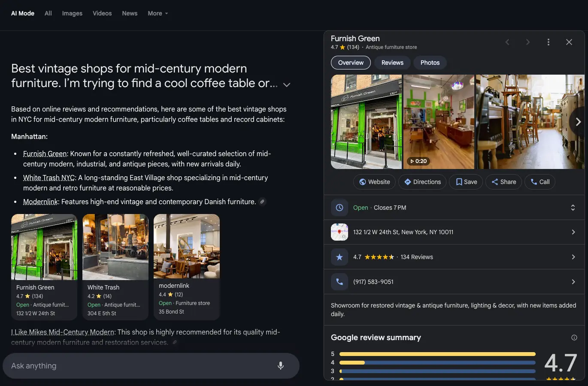Screen dimensions: 588x386
Task: Click the 5-star rating bar
Action: (437, 354)
